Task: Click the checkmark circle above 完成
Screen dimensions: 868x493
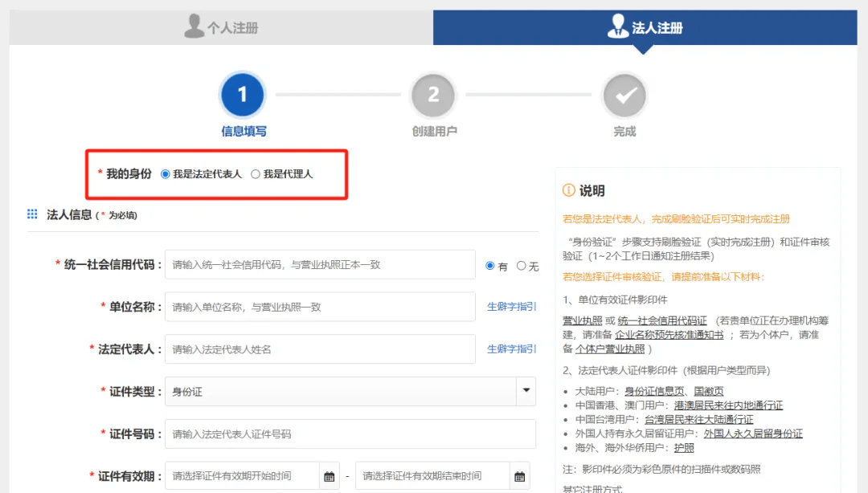Action: tap(624, 95)
